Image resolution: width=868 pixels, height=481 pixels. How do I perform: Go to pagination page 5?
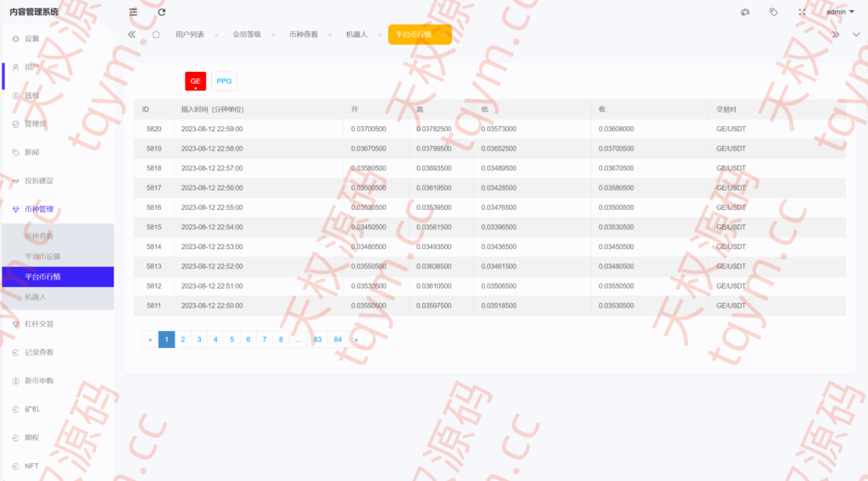point(232,340)
